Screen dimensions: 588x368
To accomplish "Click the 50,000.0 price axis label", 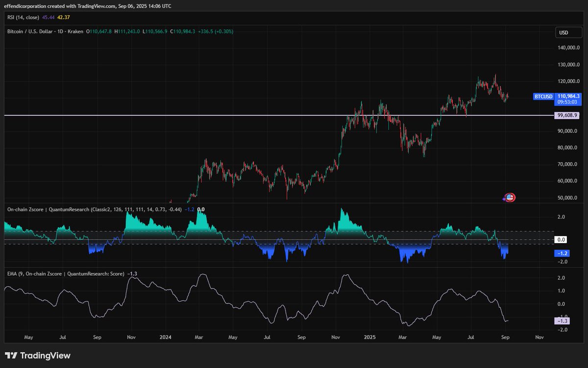I will click(568, 198).
